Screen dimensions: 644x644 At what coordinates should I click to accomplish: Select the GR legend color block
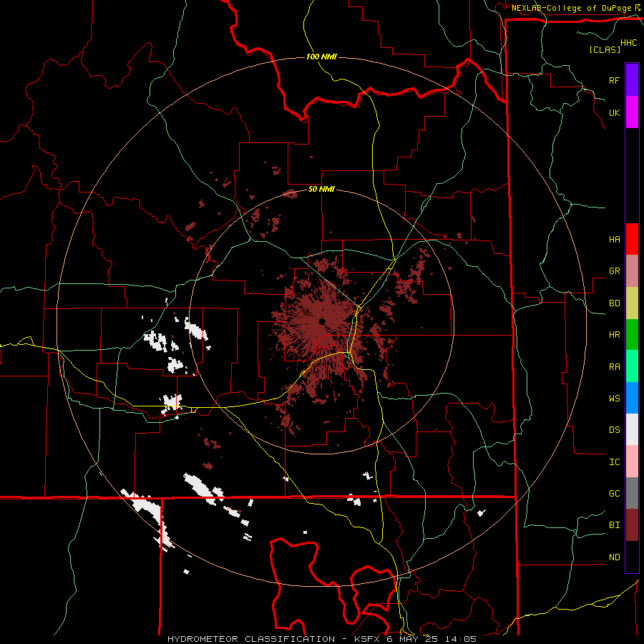pyautogui.click(x=632, y=271)
